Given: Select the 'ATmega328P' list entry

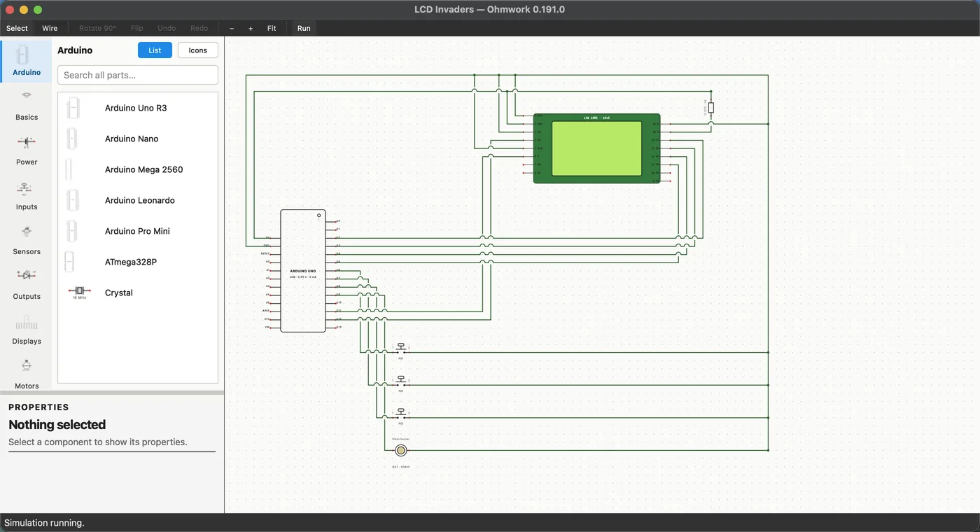Looking at the screenshot, I should coord(138,262).
